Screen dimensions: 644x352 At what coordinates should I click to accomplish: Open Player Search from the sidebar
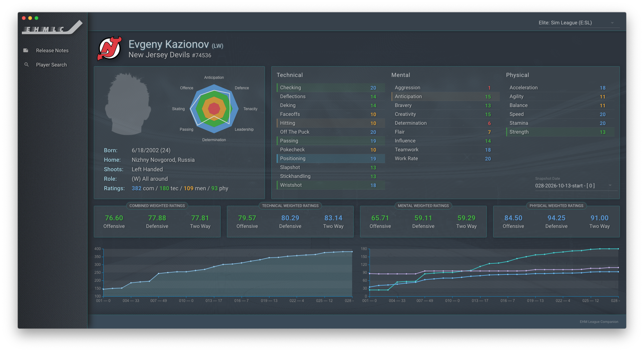51,65
